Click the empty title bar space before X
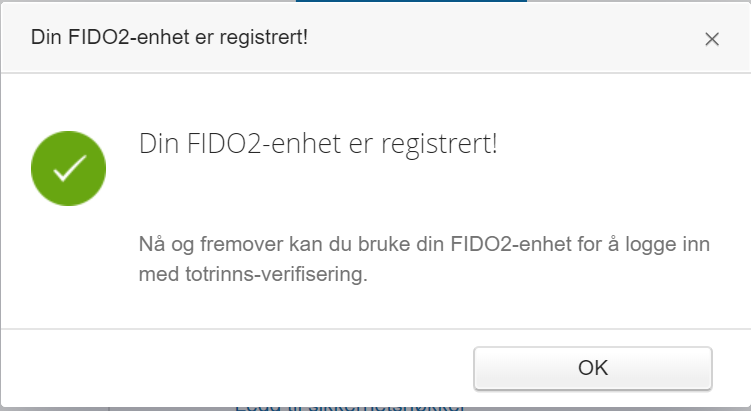The image size is (751, 411). (500, 38)
